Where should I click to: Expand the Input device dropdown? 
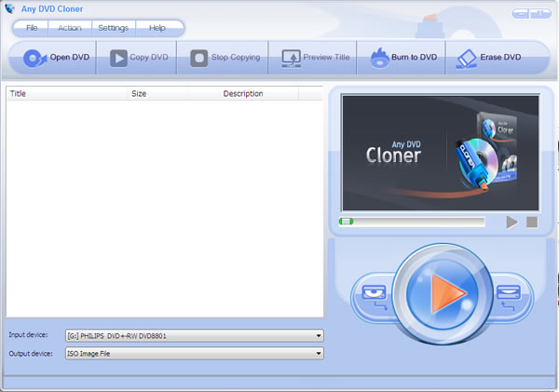tap(195, 336)
